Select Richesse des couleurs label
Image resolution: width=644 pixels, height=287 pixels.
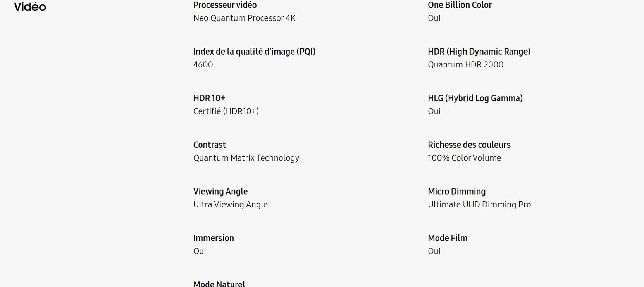[x=469, y=145]
